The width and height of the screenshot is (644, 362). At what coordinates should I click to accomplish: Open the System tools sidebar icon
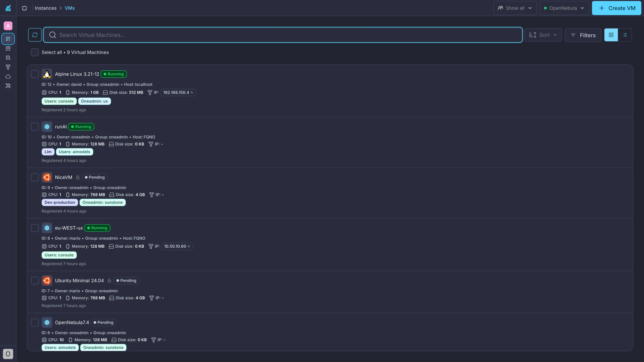pos(8,86)
